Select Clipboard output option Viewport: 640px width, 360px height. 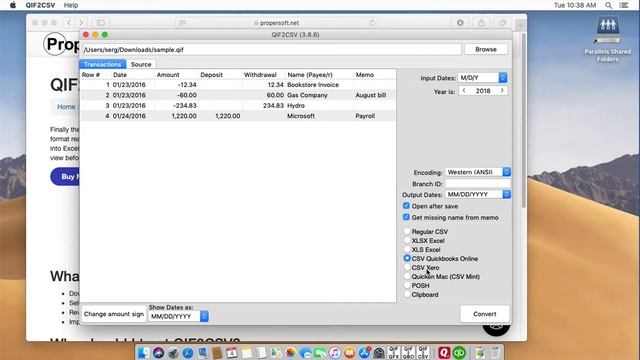pos(407,294)
